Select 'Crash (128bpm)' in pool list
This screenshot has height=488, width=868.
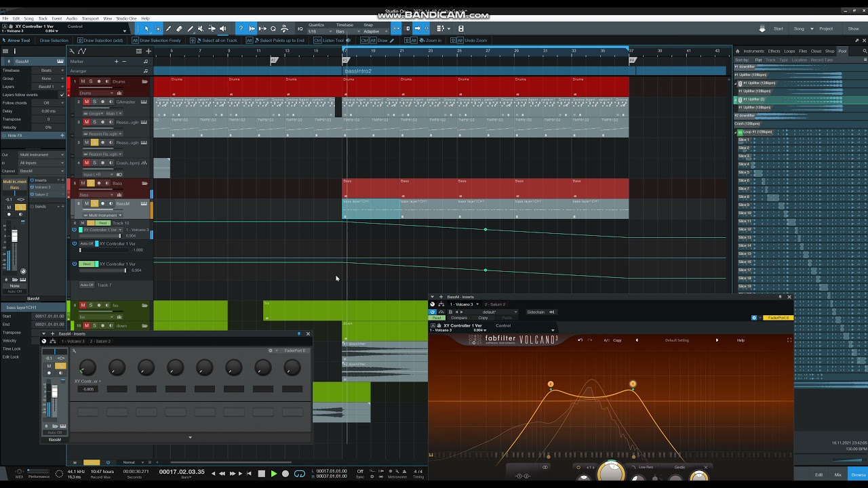(x=747, y=124)
